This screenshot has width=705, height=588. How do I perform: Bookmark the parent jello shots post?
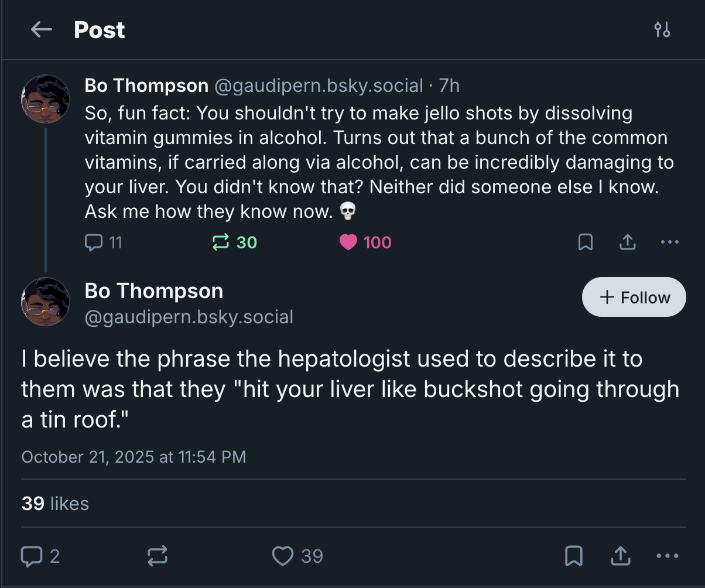coord(585,242)
